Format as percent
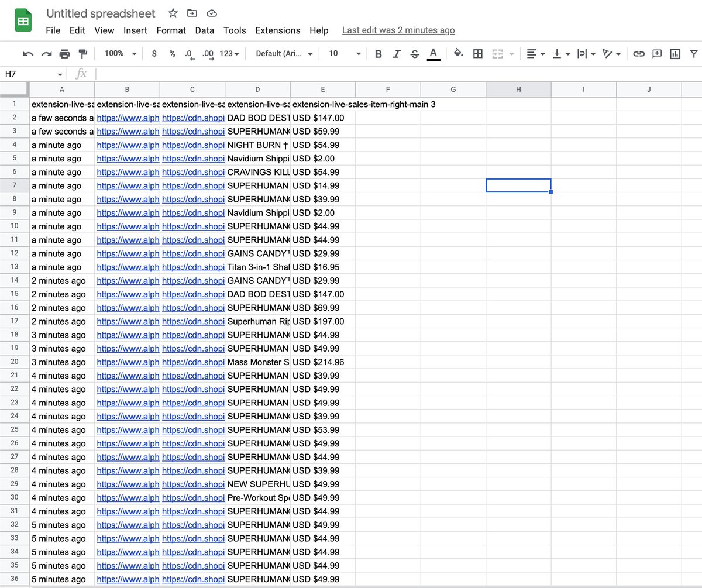The width and height of the screenshot is (702, 588). click(x=172, y=54)
